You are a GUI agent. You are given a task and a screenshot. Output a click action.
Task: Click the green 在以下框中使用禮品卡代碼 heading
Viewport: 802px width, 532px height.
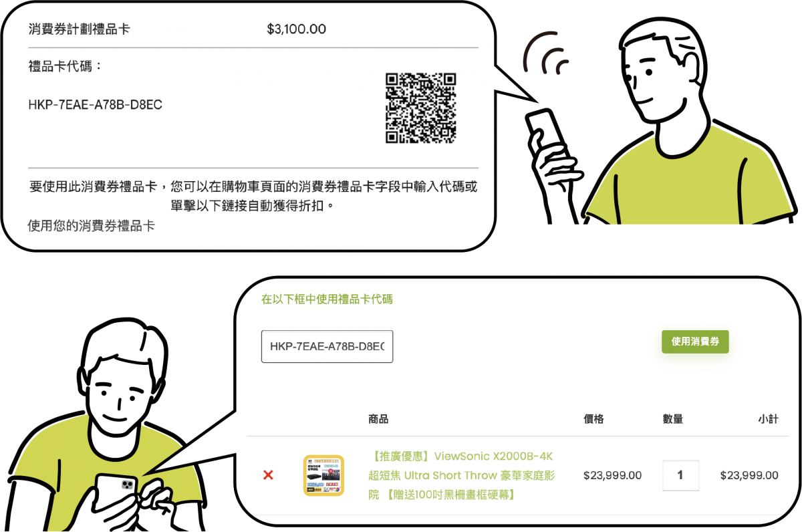click(327, 299)
